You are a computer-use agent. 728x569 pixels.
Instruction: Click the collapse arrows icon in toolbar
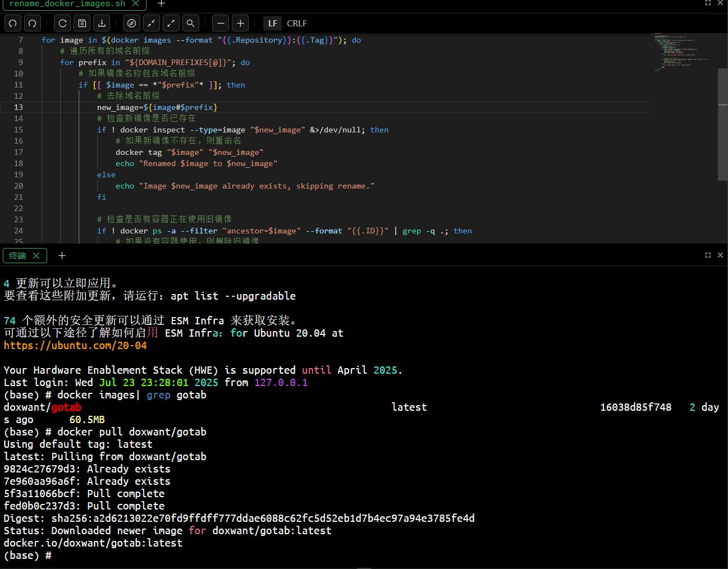pos(152,24)
